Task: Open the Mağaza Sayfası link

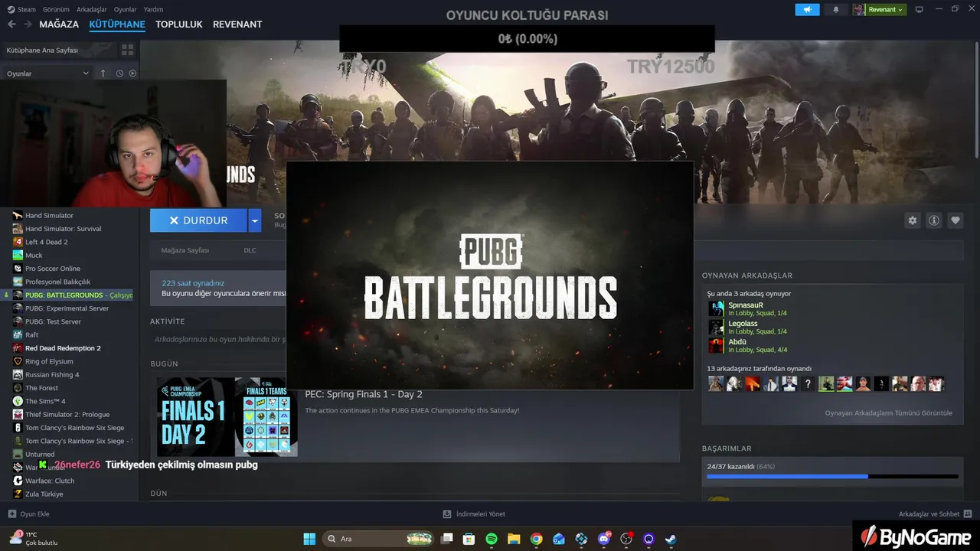Action: pyautogui.click(x=185, y=250)
